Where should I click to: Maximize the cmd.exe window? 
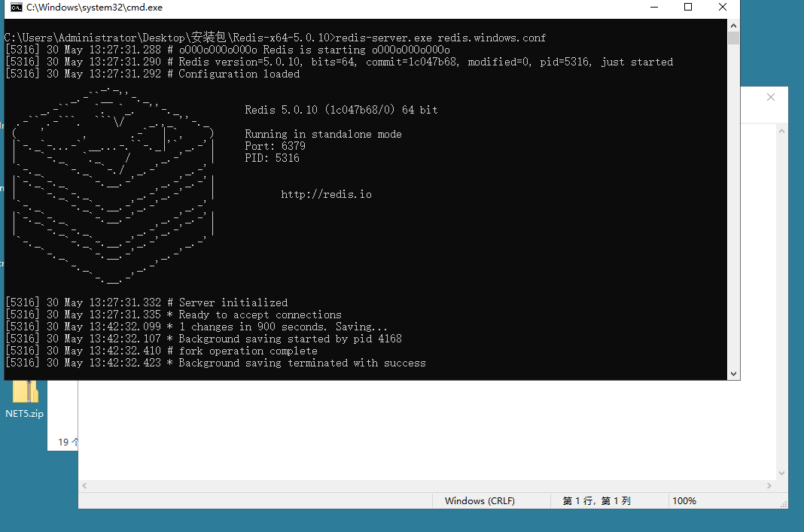(x=688, y=8)
